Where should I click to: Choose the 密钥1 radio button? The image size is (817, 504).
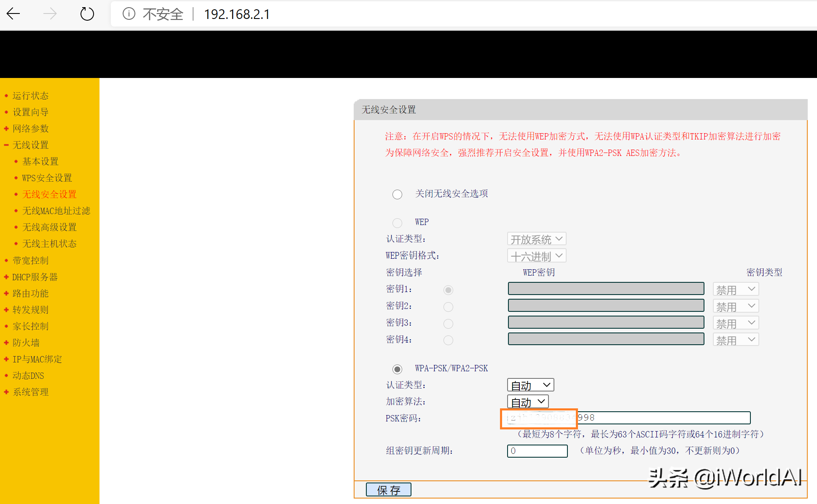click(448, 290)
